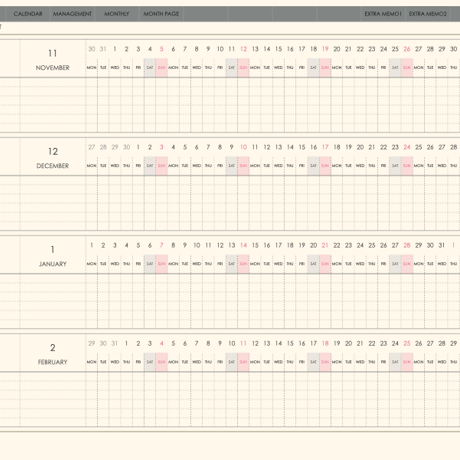
Task: Open the EXTRA MEMO1 tab
Action: (x=383, y=14)
